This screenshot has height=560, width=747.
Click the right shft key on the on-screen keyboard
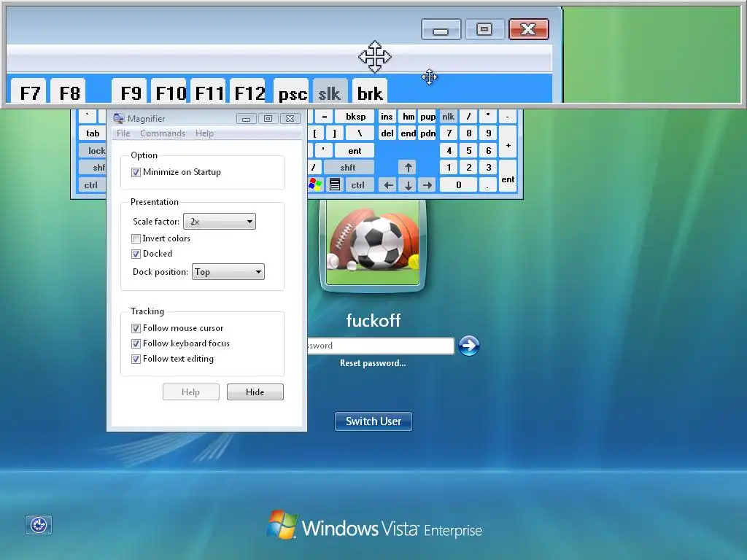pyautogui.click(x=348, y=168)
